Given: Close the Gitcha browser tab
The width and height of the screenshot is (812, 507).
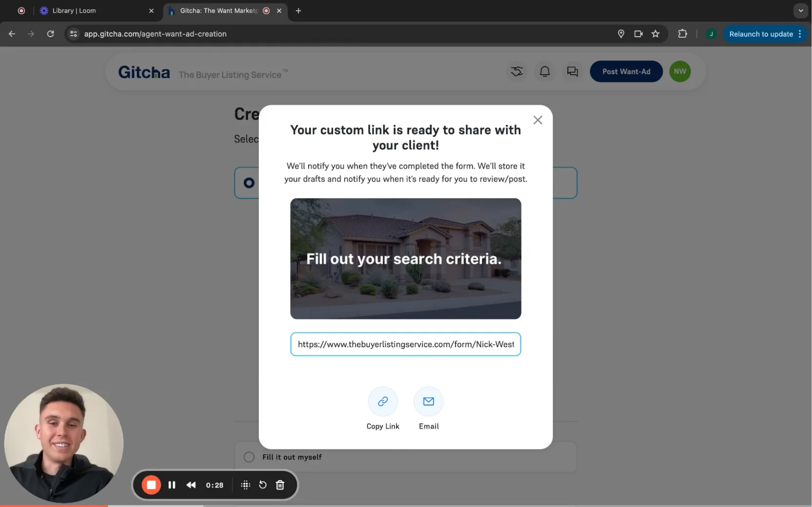Looking at the screenshot, I should click(279, 11).
